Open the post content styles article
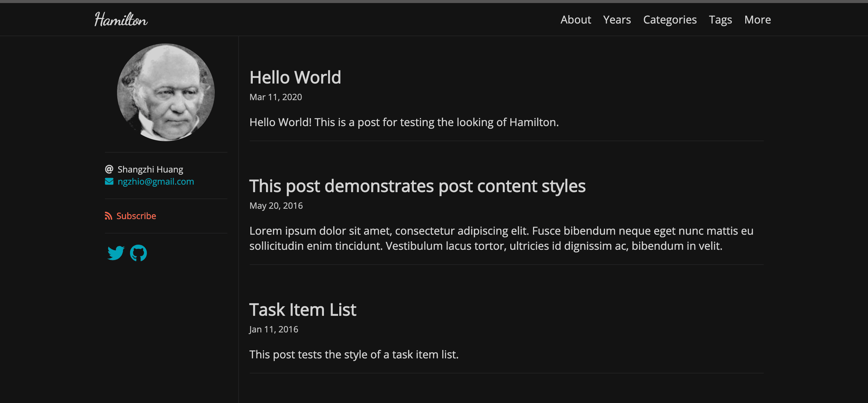Image resolution: width=868 pixels, height=403 pixels. pos(417,186)
